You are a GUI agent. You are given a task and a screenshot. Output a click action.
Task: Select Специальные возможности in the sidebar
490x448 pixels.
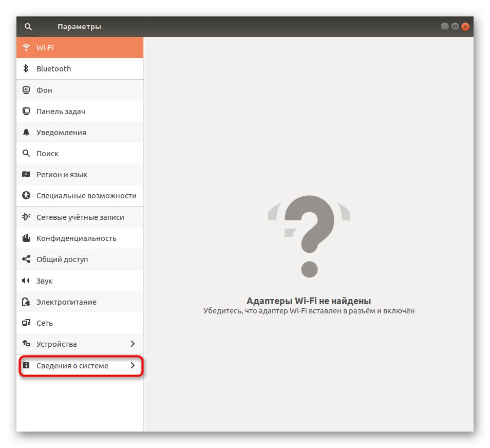tap(80, 195)
